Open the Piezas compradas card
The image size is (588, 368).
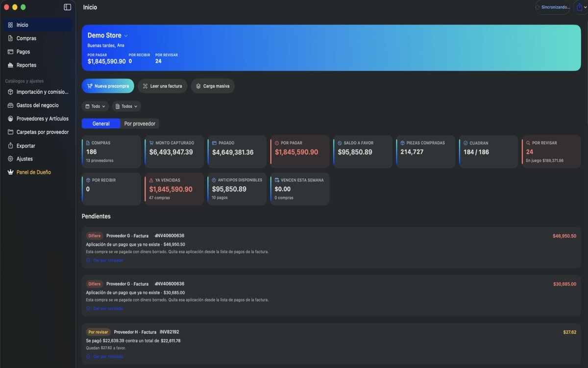coord(426,152)
